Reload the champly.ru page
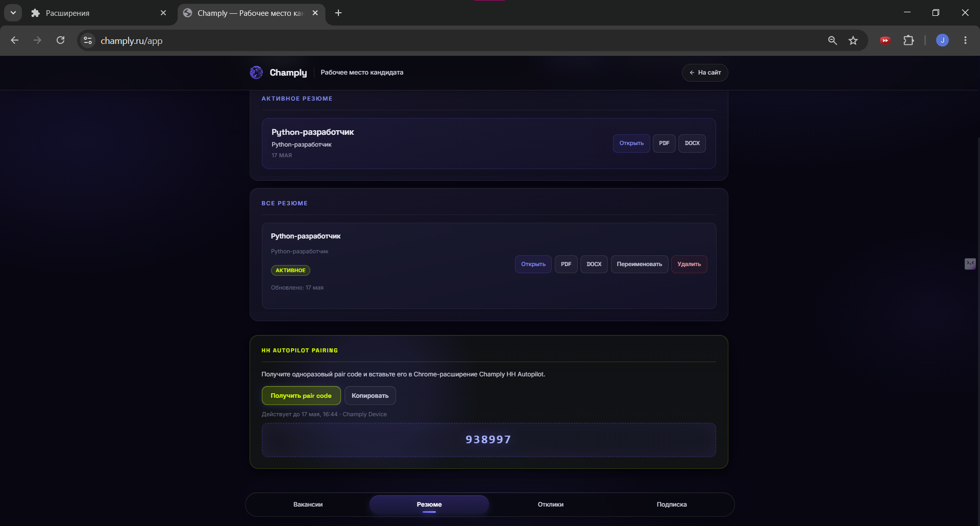 [x=60, y=40]
